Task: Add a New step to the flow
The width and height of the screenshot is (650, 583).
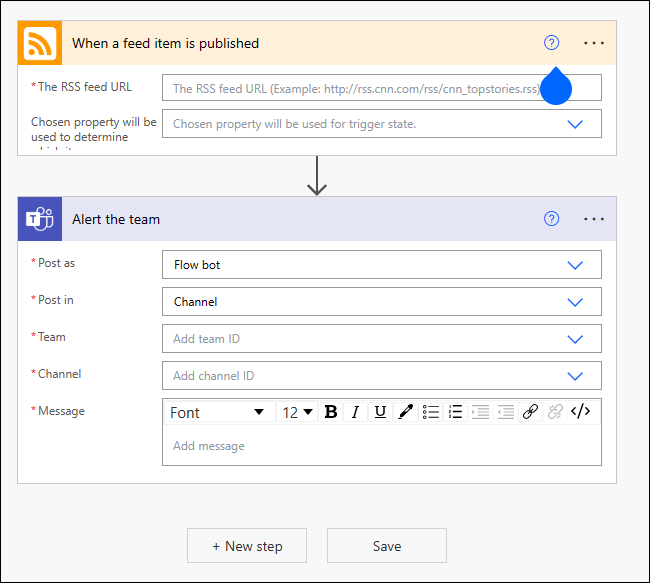Action: click(247, 546)
